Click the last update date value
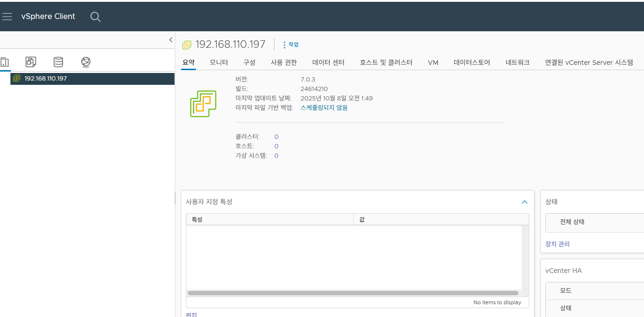The height and width of the screenshot is (317, 644). pos(337,98)
